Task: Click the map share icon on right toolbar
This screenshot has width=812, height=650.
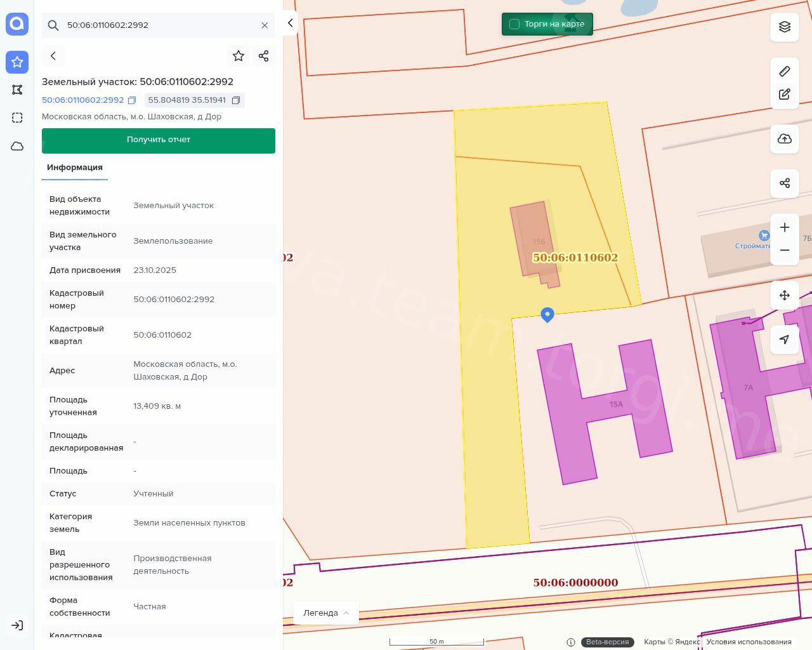Action: [x=785, y=183]
